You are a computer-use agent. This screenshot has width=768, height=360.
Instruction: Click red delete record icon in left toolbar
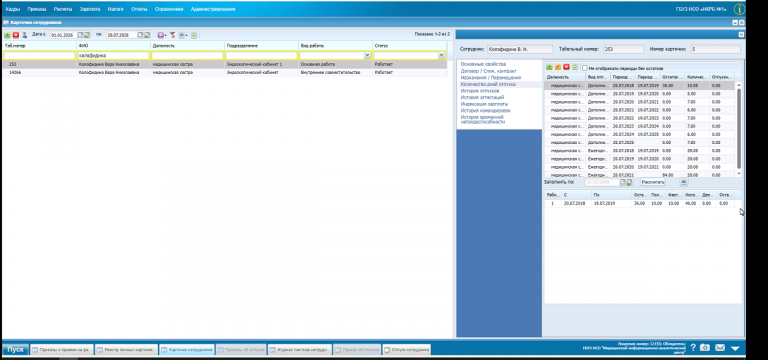16,35
